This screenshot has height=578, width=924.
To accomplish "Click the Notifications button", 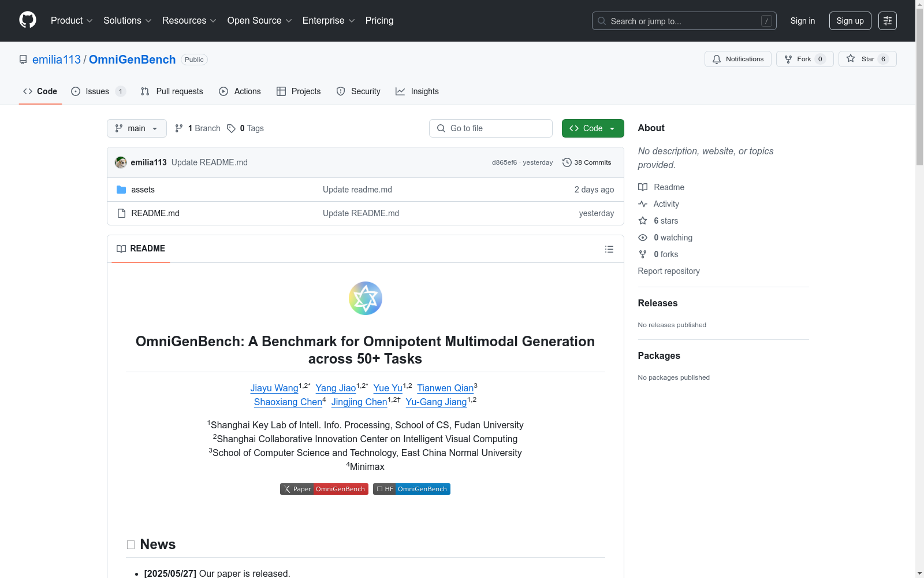I will [738, 59].
